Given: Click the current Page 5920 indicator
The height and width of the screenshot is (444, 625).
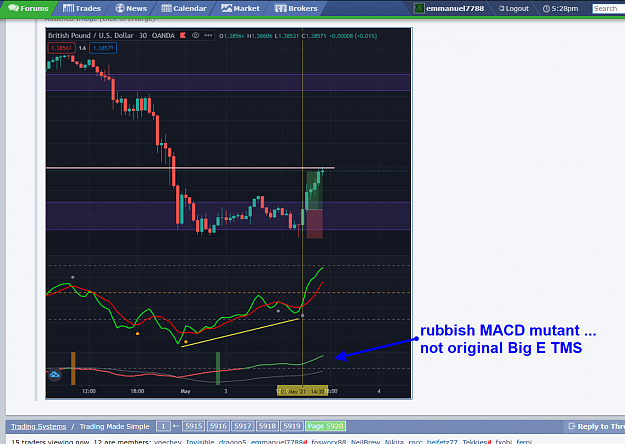Looking at the screenshot, I should tap(325, 426).
